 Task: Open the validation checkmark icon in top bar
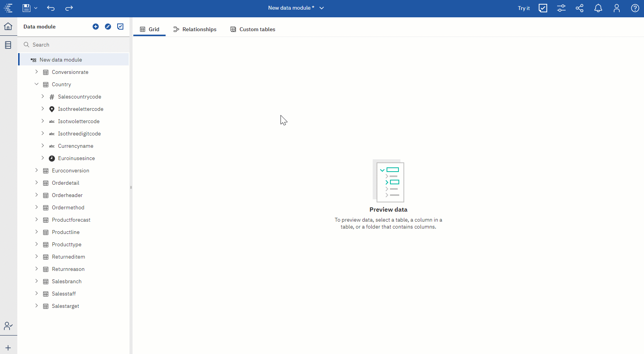(x=543, y=8)
